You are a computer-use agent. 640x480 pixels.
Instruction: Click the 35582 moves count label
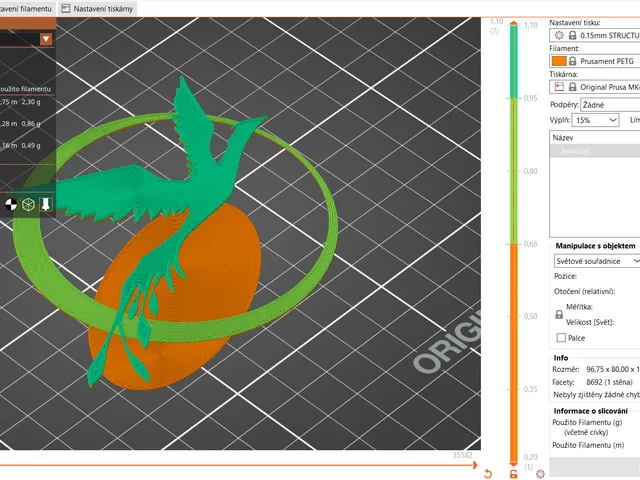click(x=462, y=455)
